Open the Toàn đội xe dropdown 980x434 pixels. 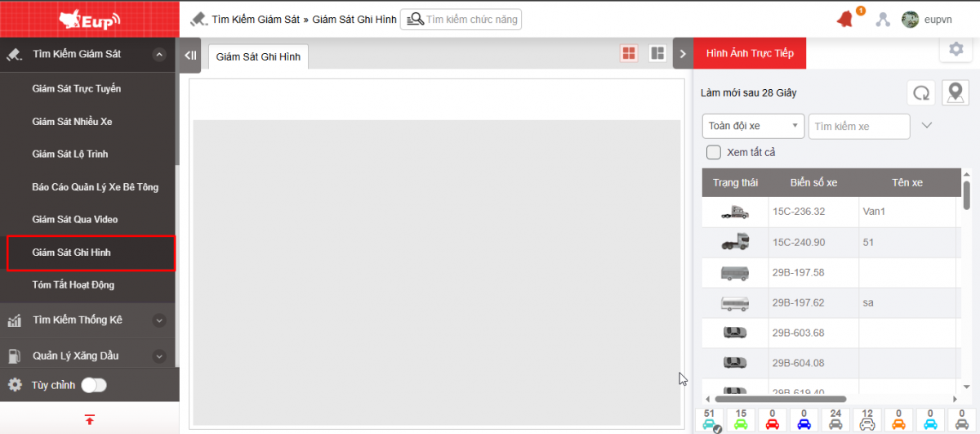(753, 126)
